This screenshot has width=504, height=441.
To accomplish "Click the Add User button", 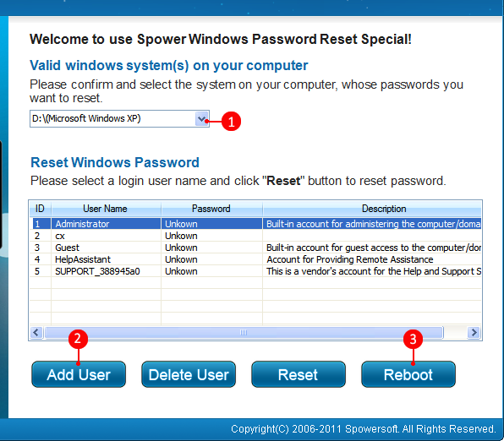I will tap(79, 374).
